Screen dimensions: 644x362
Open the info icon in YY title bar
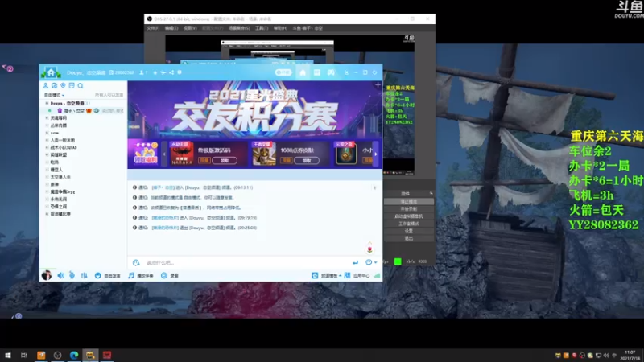point(179,72)
